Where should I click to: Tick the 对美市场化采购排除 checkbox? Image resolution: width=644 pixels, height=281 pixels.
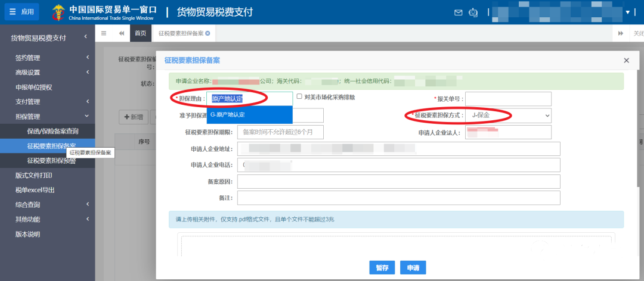click(x=299, y=97)
